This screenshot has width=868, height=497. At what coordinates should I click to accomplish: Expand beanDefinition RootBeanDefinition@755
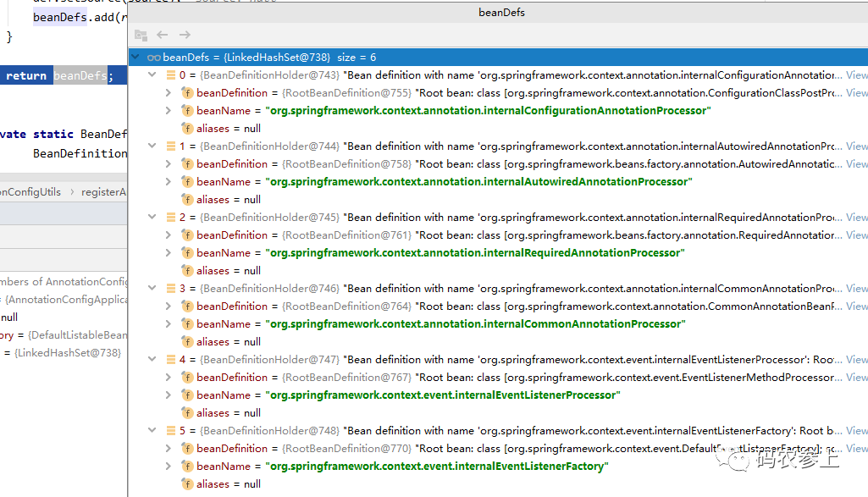point(169,93)
